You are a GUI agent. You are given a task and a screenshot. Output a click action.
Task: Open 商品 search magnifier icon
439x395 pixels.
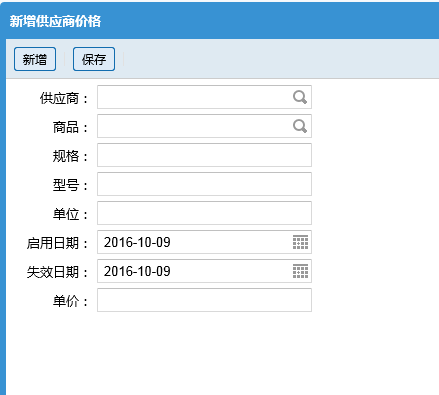point(300,126)
